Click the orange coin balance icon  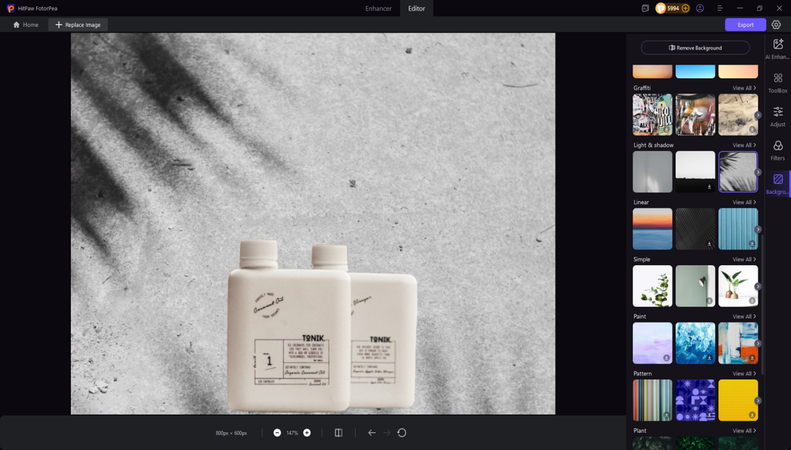tap(660, 9)
